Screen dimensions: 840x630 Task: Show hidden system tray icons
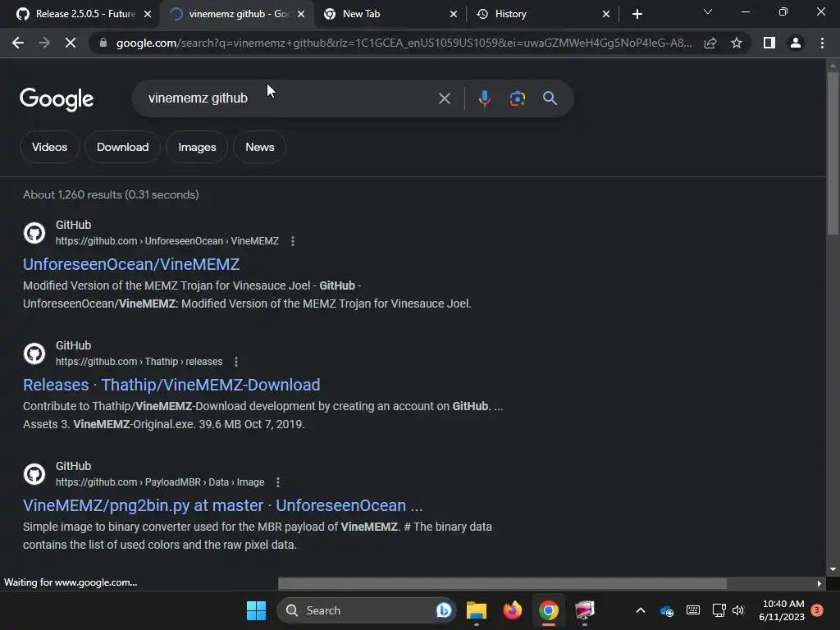coord(640,610)
